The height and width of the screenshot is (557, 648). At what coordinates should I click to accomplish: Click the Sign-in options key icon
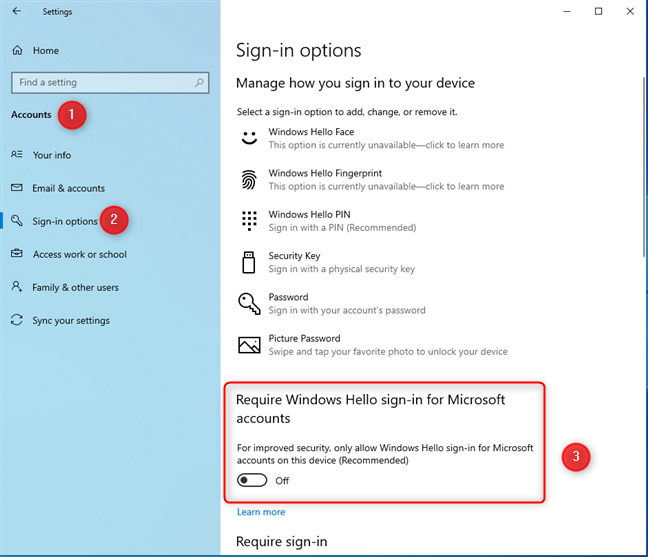pos(17,221)
